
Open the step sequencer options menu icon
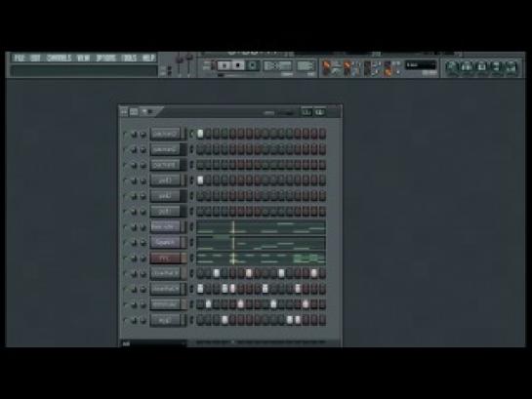coord(124,111)
